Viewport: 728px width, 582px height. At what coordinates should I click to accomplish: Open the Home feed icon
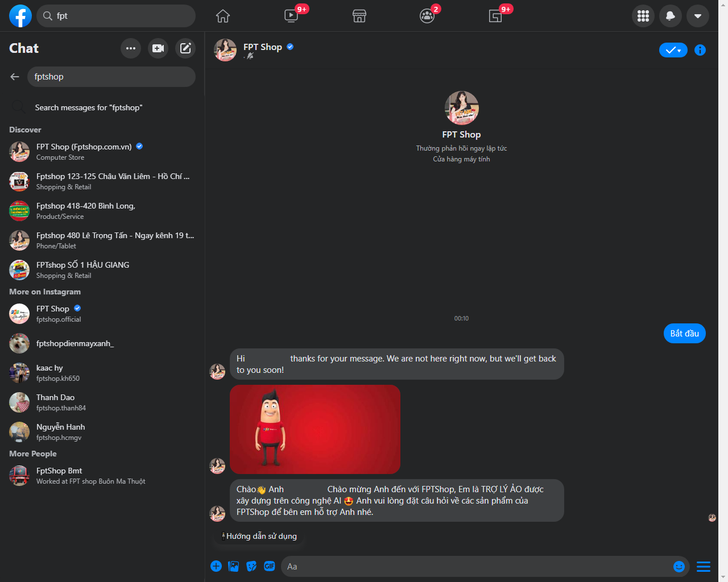[223, 16]
